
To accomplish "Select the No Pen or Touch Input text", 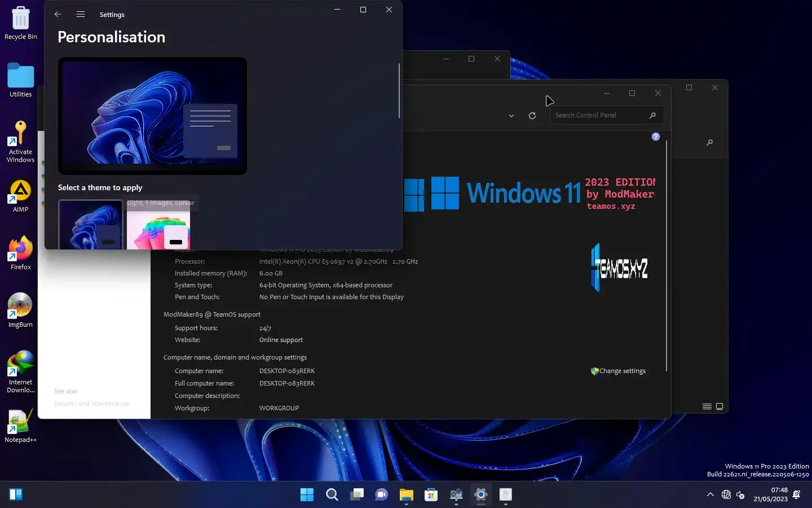I will (x=332, y=297).
